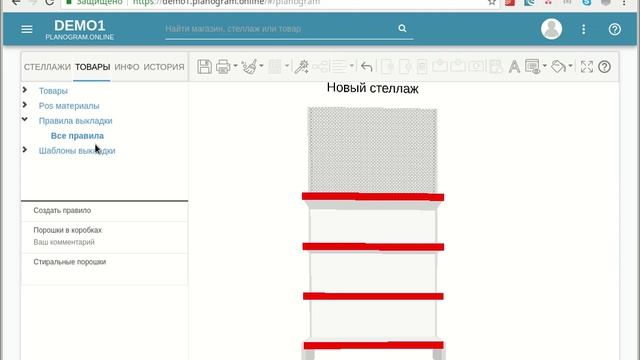640x360 pixels.
Task: Open the vertical dots header menu
Action: pyautogui.click(x=584, y=29)
